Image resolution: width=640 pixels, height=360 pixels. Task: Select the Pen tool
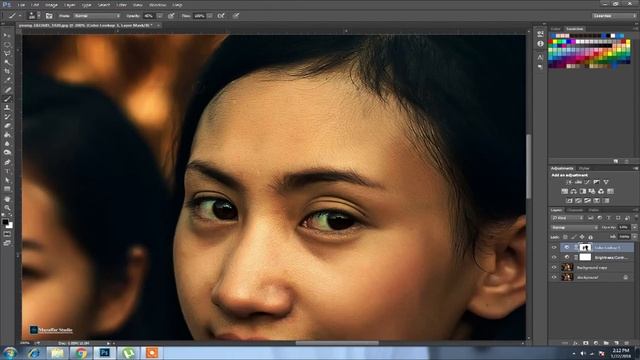7,162
